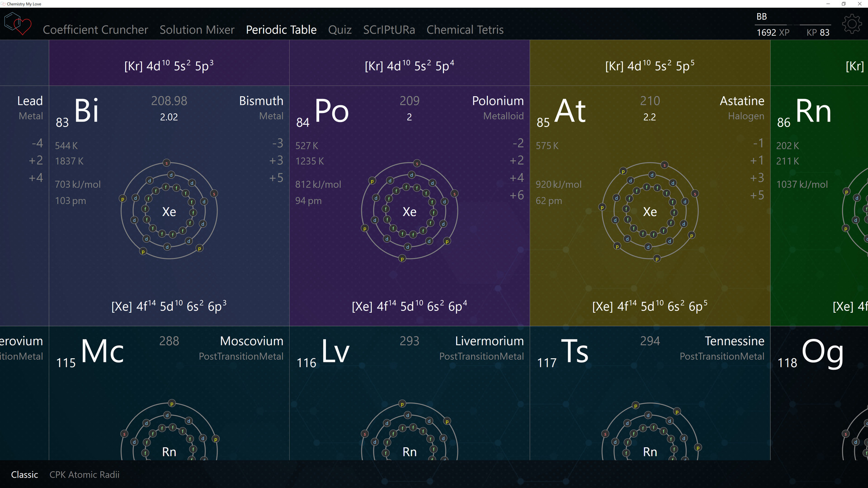Screen dimensions: 868x488
Task: Select the Mc element symbol
Action: point(102,351)
